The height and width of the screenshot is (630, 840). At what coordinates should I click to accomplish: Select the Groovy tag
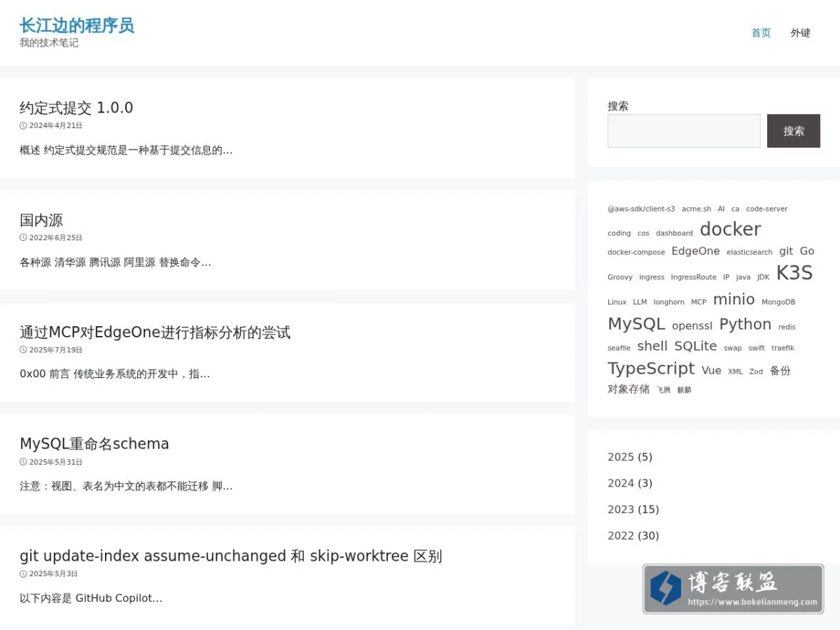pyautogui.click(x=620, y=277)
